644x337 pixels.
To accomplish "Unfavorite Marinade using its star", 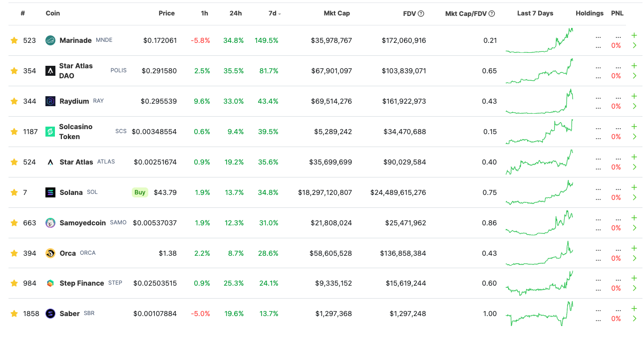I will 14,40.
